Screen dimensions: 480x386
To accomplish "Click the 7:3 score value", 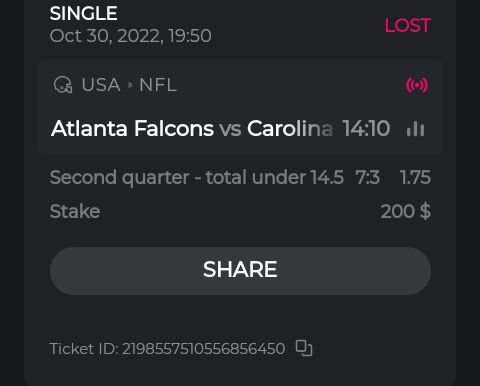I will point(367,177).
